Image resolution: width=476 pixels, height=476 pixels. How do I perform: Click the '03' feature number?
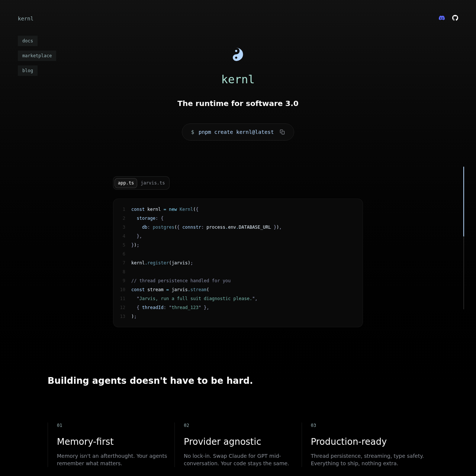click(313, 425)
